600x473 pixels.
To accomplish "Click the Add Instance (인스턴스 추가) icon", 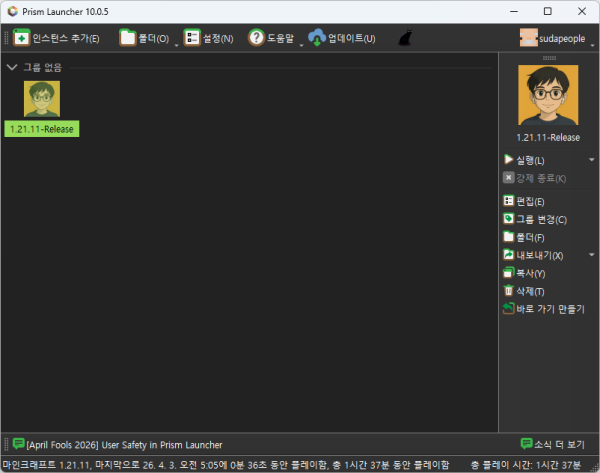I will 21,38.
